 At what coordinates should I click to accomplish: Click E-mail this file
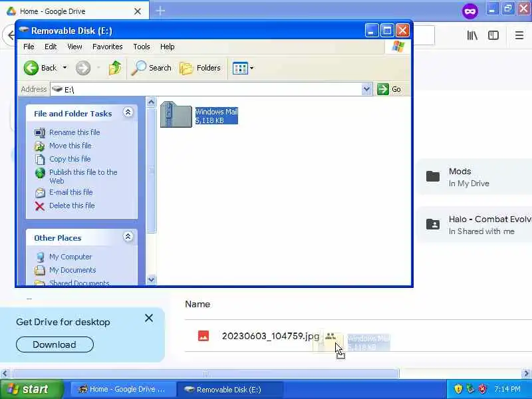coord(71,192)
